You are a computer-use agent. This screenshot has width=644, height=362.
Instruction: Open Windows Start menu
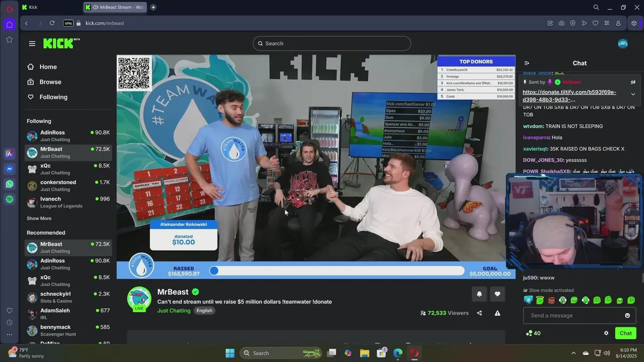pyautogui.click(x=230, y=353)
